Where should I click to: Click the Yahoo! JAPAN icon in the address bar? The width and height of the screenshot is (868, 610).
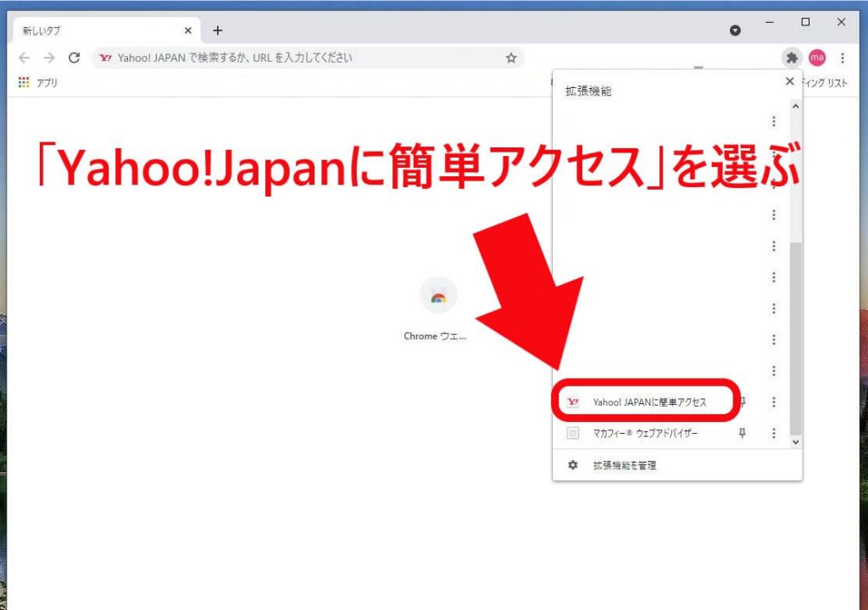(105, 58)
